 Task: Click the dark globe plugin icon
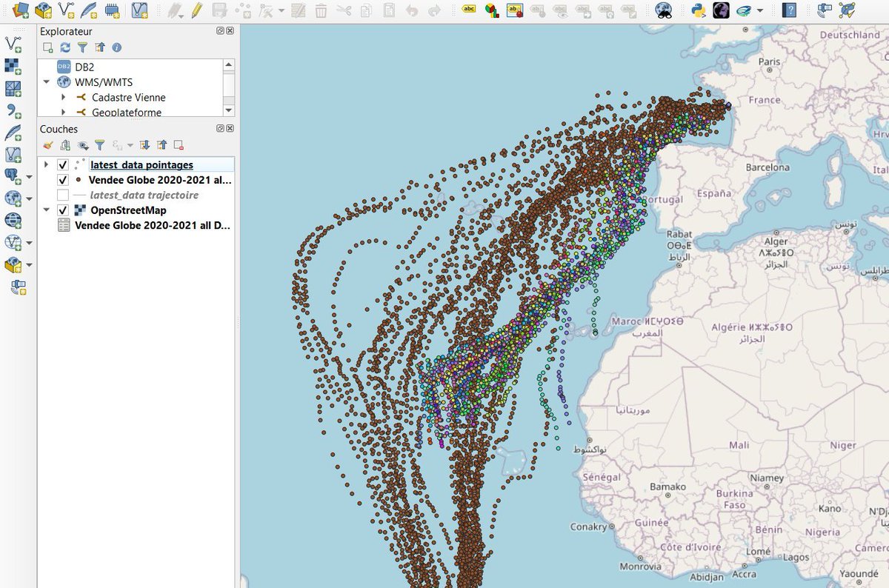coord(721,10)
